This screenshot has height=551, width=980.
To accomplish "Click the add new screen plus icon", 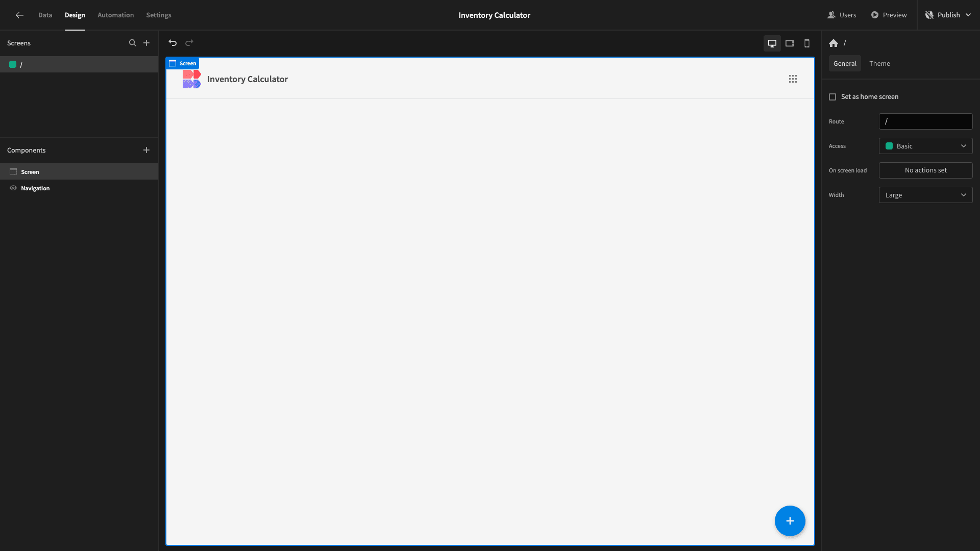I will click(x=146, y=43).
